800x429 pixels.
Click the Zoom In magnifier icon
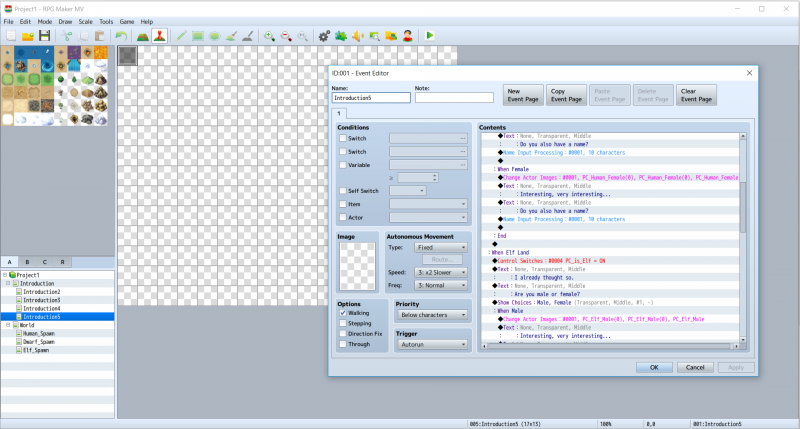coord(269,36)
